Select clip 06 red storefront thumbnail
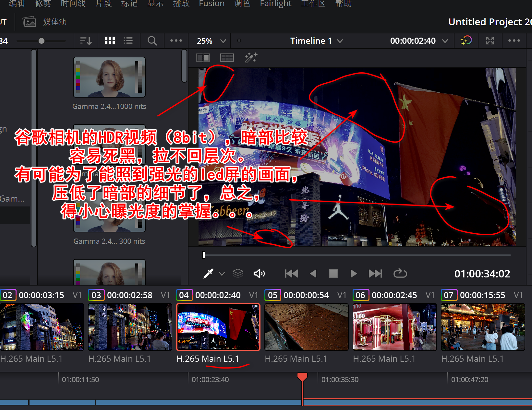This screenshot has width=532, height=410. (x=395, y=327)
